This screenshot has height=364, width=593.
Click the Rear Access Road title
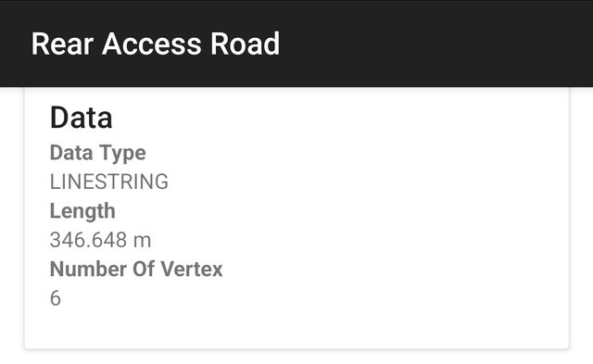[156, 44]
